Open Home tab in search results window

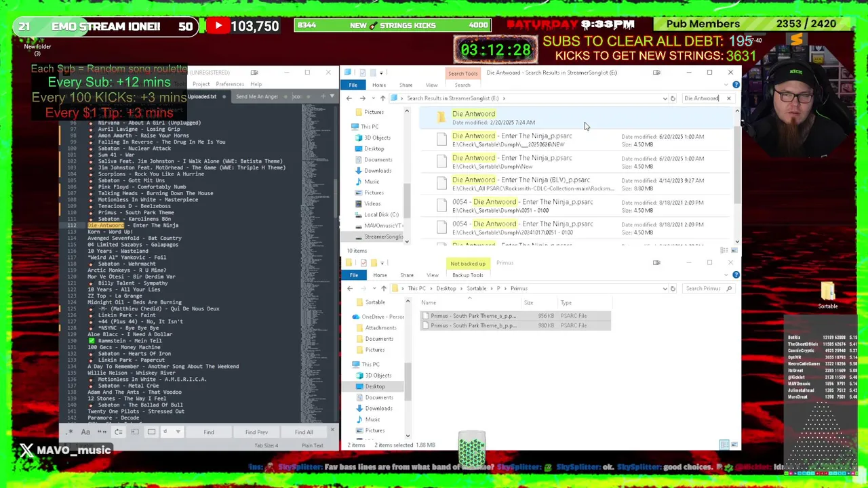(379, 85)
